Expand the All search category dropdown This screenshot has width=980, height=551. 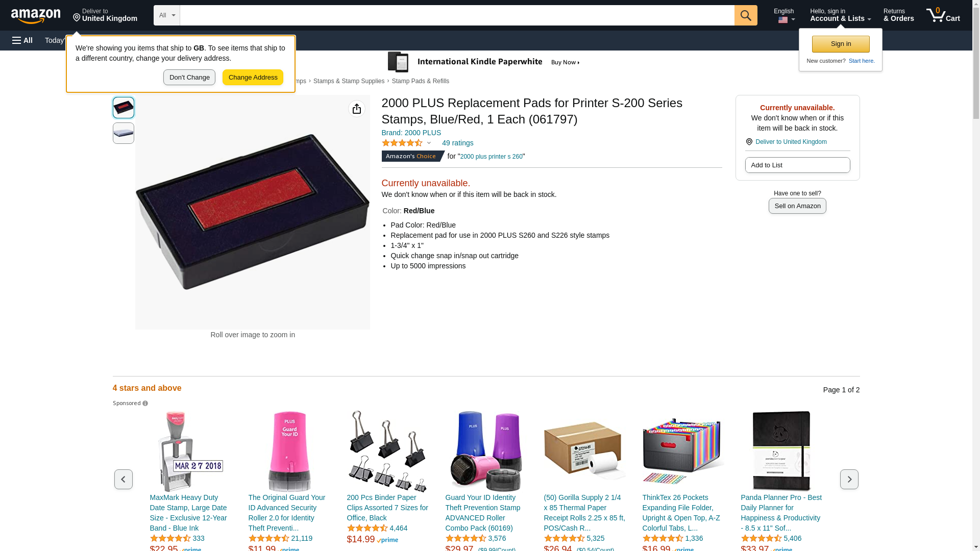click(x=167, y=15)
